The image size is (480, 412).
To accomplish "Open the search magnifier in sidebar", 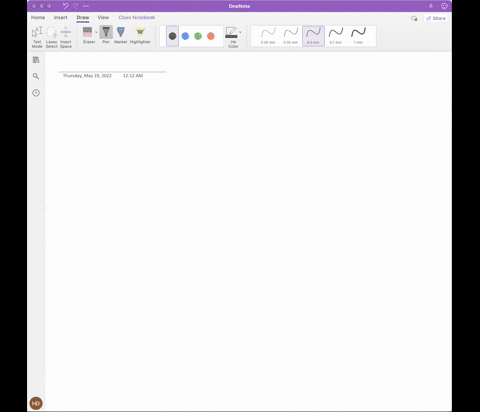I will pyautogui.click(x=36, y=76).
